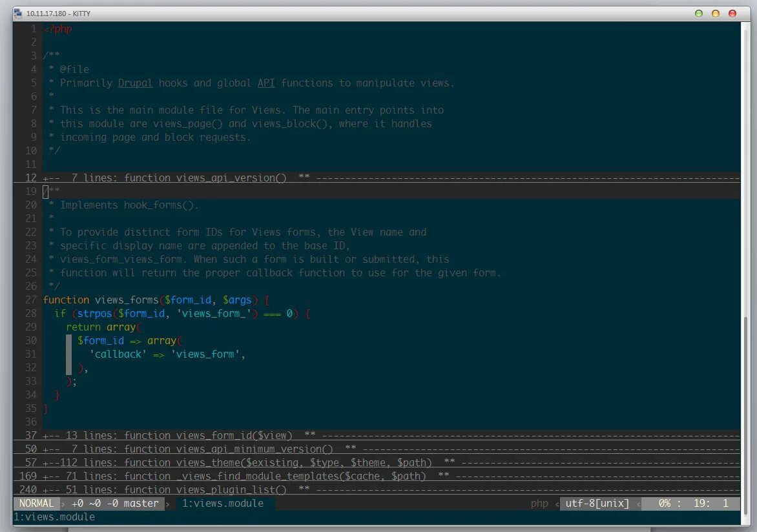
Task: Click the git status '+0 ~0 -0 master'
Action: [115, 503]
